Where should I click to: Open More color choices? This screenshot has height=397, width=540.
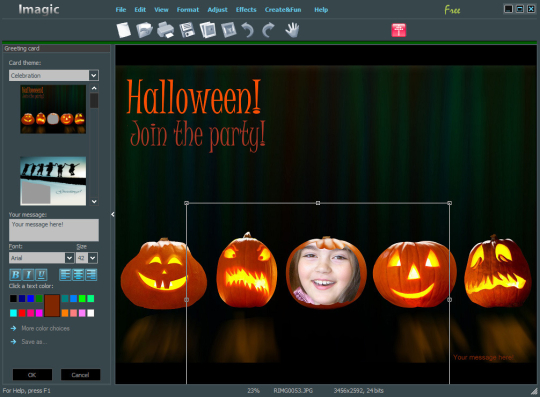pos(45,328)
